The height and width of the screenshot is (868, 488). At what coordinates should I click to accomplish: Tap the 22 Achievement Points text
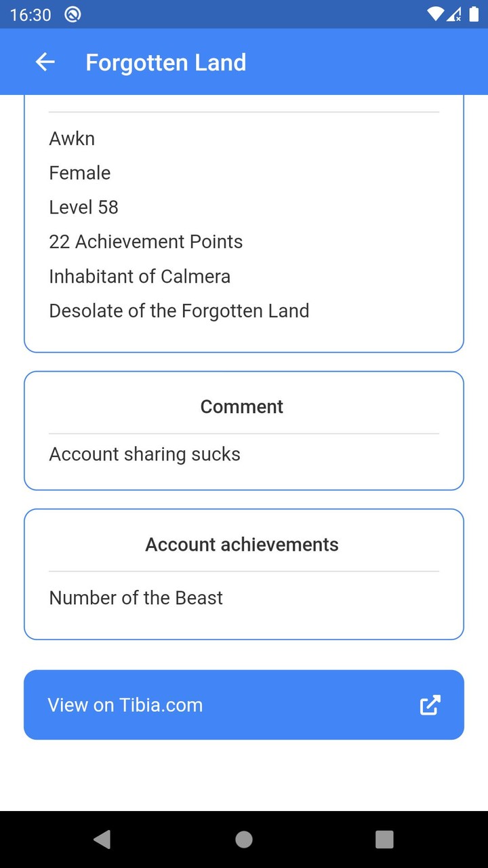tap(146, 241)
